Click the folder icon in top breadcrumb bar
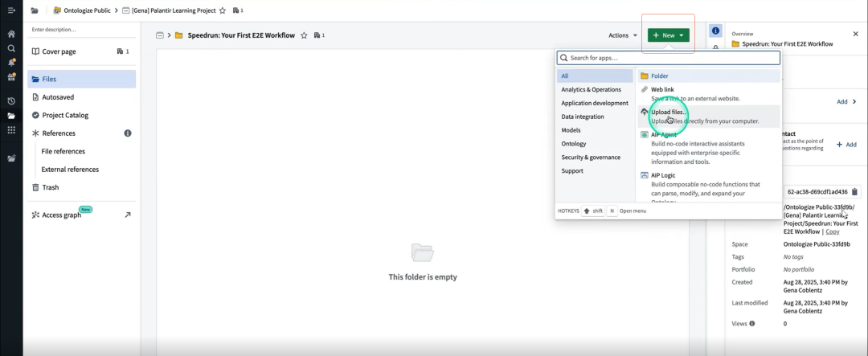The width and height of the screenshot is (868, 356). coord(35,10)
